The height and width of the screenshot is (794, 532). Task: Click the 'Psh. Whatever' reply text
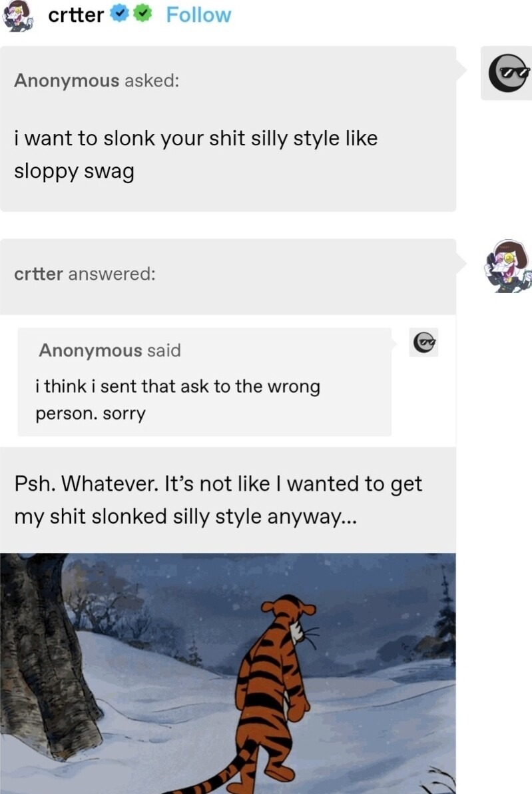tap(217, 499)
